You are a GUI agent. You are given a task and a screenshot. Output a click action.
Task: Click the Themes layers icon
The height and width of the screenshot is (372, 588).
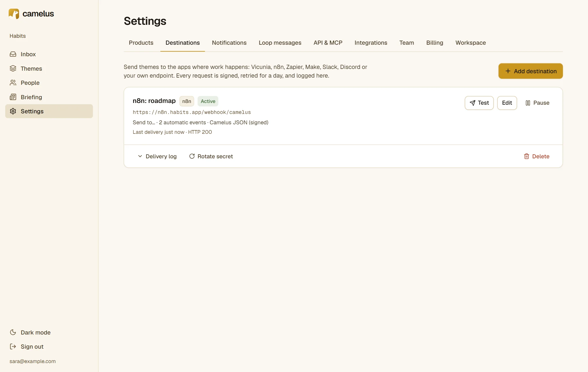(x=13, y=68)
